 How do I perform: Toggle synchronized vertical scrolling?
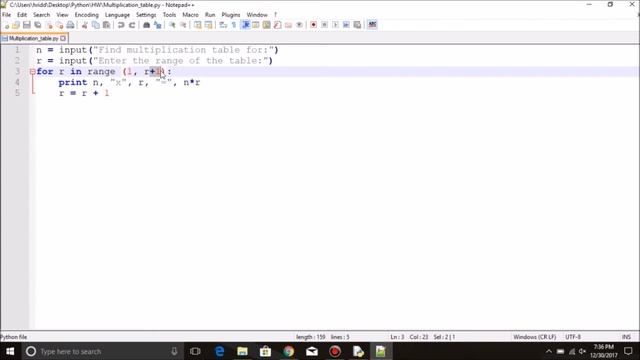(x=198, y=25)
